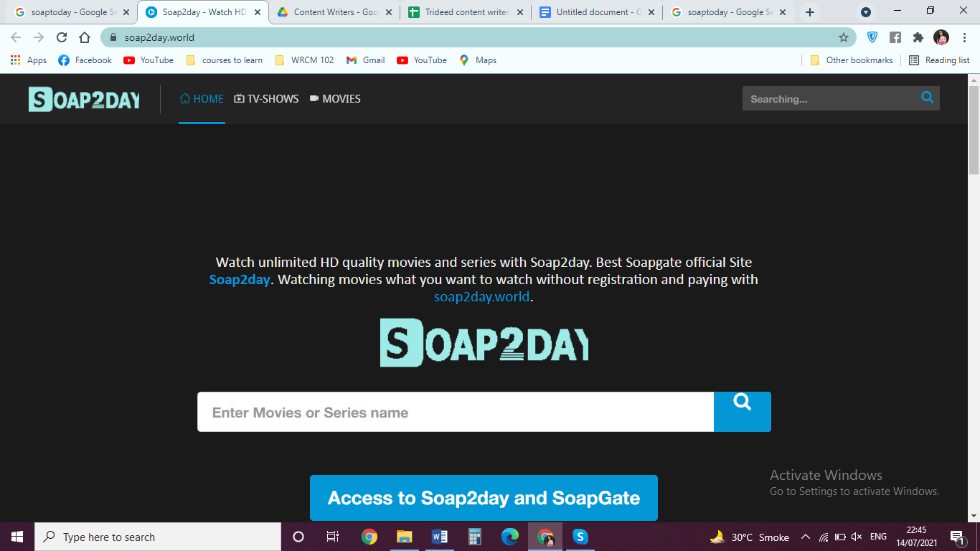The width and height of the screenshot is (980, 551).
Task: Open the Chrome profile avatar
Action: pyautogui.click(x=941, y=37)
